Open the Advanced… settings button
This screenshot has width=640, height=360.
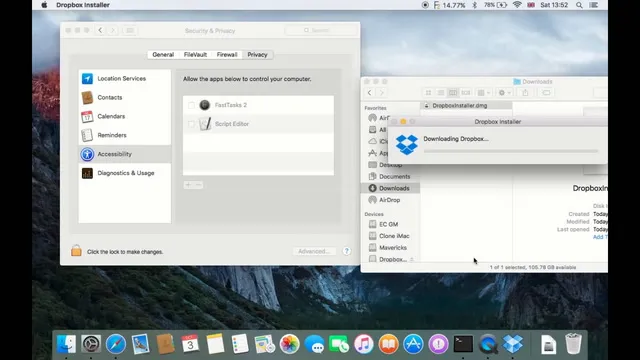point(313,251)
